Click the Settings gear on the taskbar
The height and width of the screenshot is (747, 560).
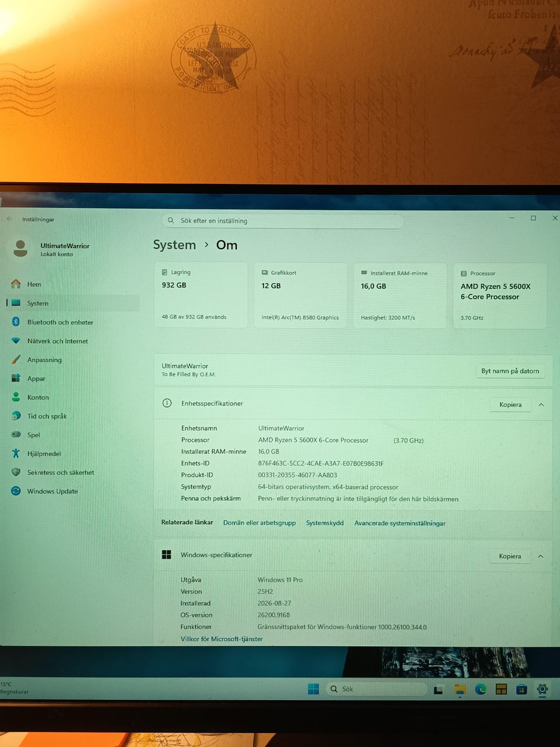(x=542, y=690)
